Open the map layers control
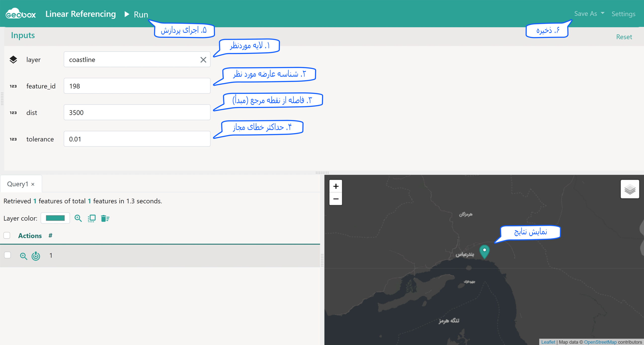644x345 pixels. [x=630, y=189]
